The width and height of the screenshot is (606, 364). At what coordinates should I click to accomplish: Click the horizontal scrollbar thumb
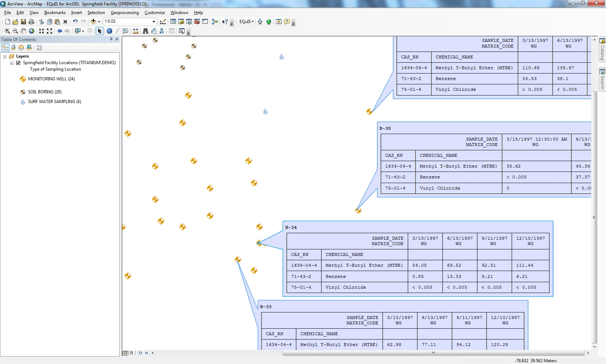(433, 353)
